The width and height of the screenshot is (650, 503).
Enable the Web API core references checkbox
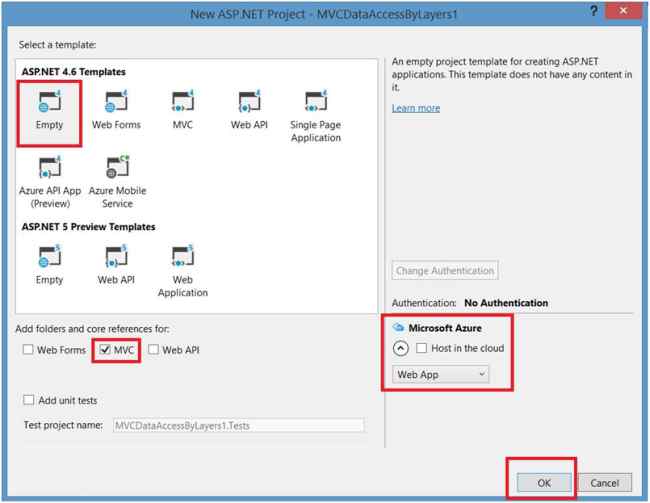(153, 350)
